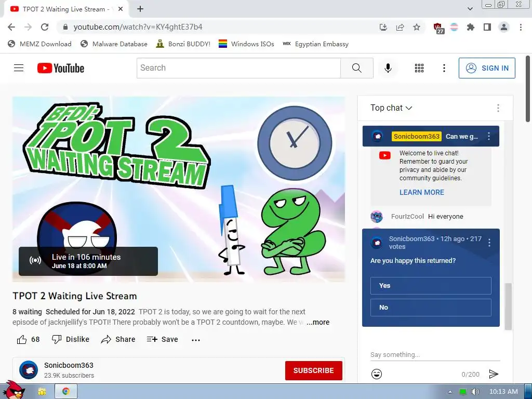The width and height of the screenshot is (532, 399).
Task: Open the YouTube hamburger guide menu
Action: (19, 68)
